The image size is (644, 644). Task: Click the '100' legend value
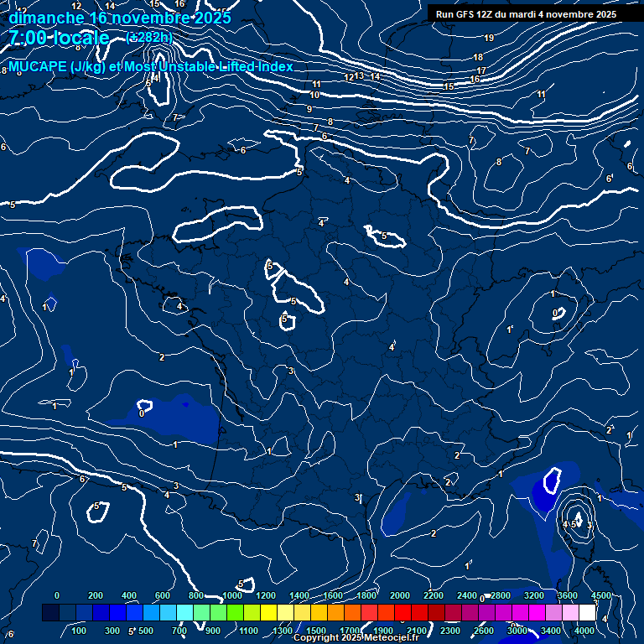(79, 631)
